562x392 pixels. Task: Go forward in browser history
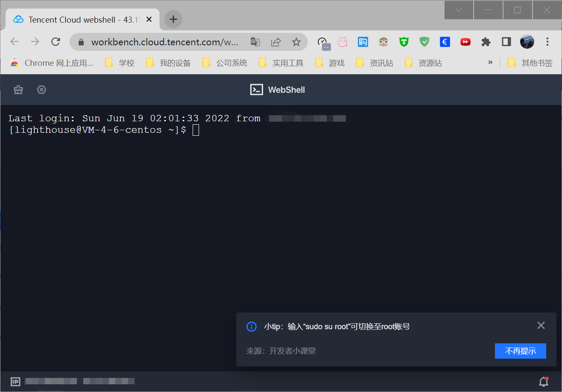pos(35,41)
